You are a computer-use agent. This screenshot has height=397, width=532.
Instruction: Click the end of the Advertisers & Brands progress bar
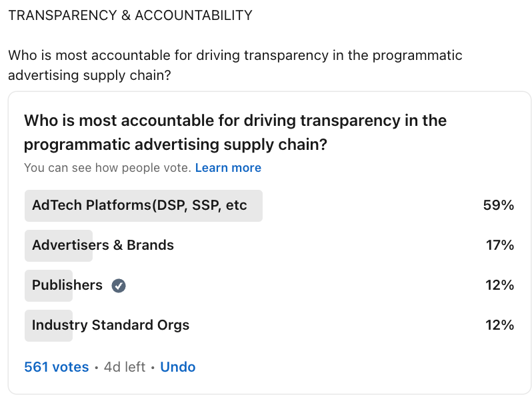pyautogui.click(x=90, y=246)
